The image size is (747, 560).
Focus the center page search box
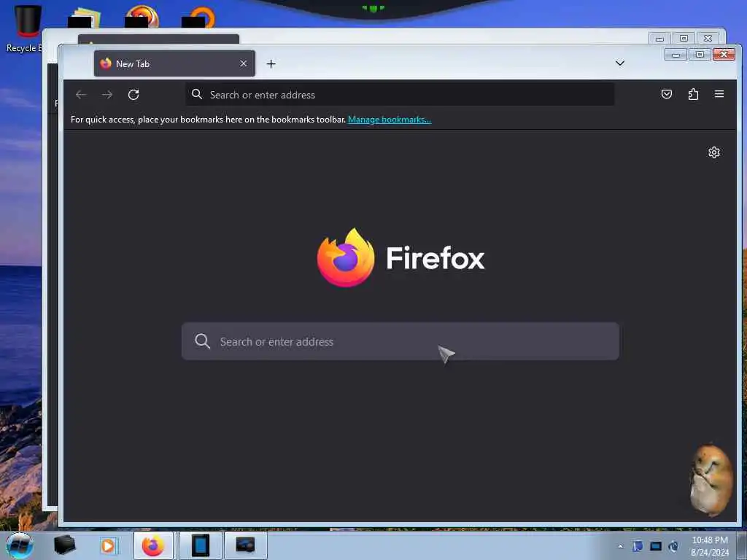click(400, 341)
